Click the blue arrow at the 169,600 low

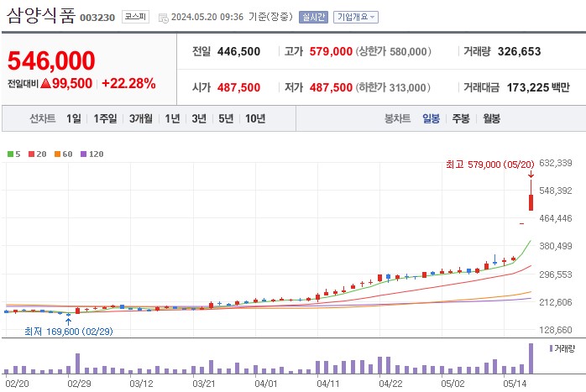(68, 320)
